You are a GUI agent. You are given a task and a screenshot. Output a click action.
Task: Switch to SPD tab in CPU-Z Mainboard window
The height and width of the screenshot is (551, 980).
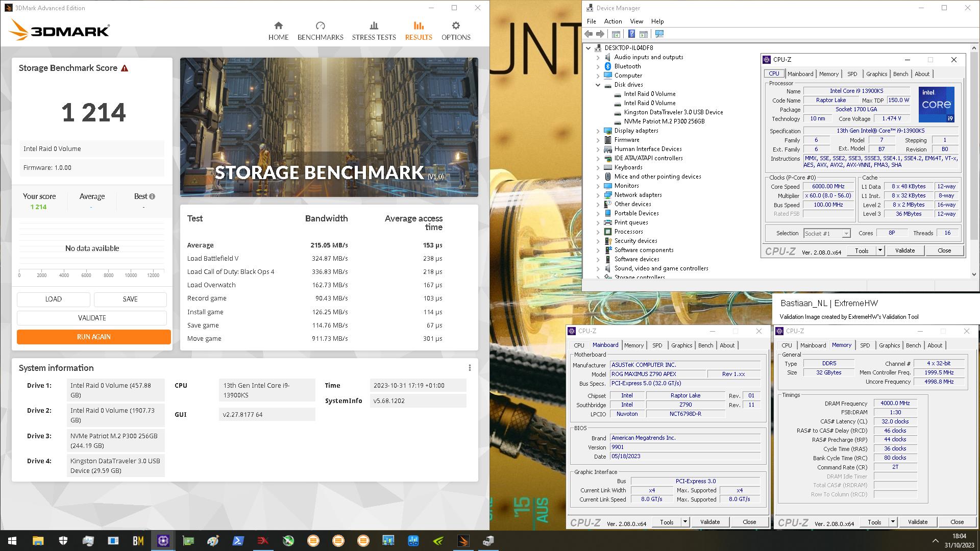(657, 345)
